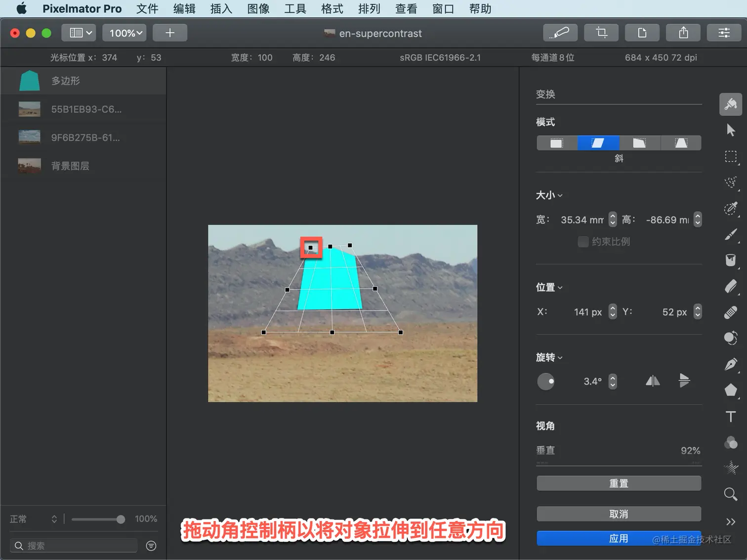
Task: Select the Type text tool
Action: click(731, 416)
